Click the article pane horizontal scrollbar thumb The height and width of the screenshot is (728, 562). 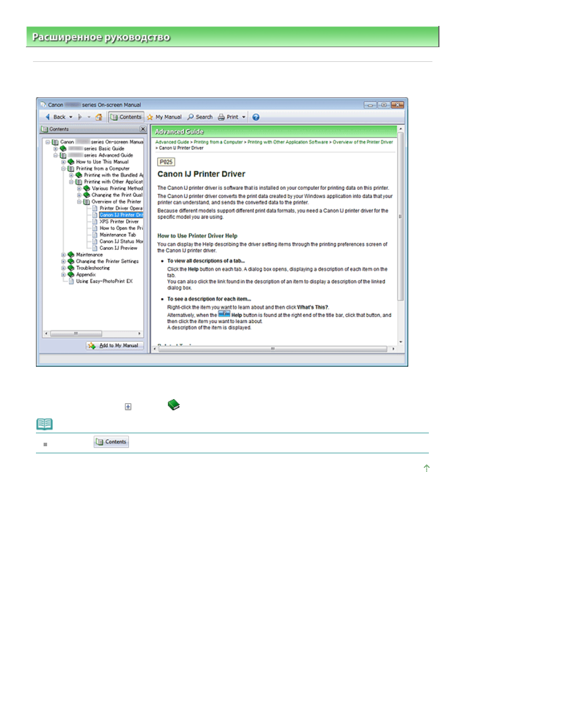pyautogui.click(x=272, y=349)
